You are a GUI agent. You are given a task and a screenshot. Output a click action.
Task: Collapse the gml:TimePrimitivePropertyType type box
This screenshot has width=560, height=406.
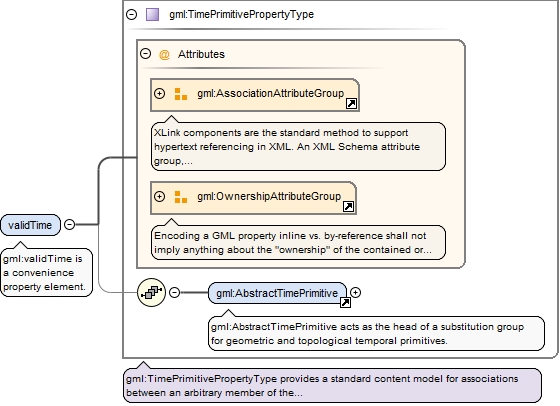132,14
